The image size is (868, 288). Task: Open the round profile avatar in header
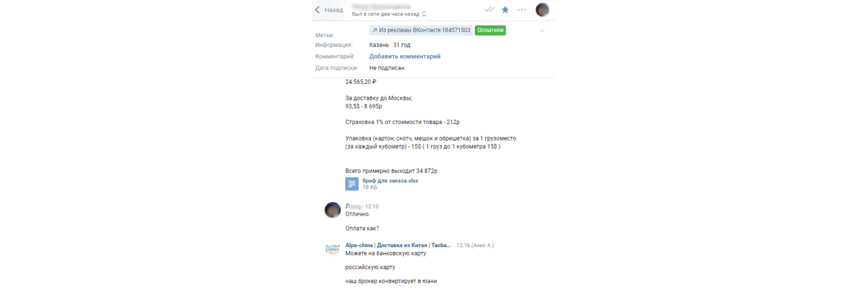[x=542, y=10]
